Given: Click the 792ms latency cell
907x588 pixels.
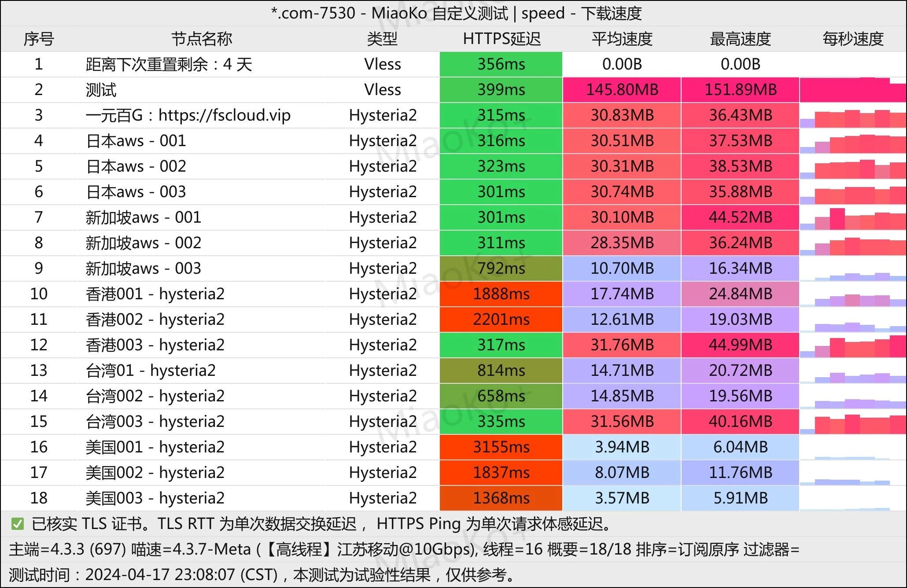Looking at the screenshot, I should pyautogui.click(x=501, y=268).
